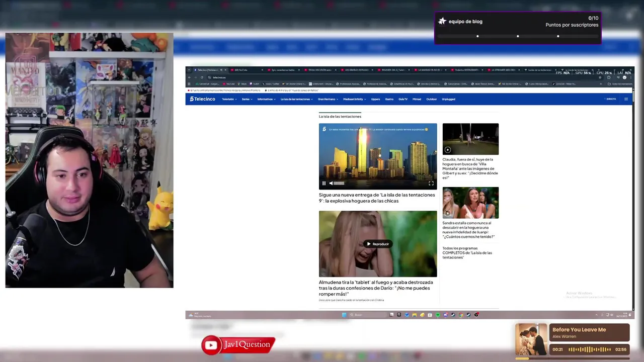This screenshot has height=362, width=644.
Task: Open the Unplugged nav item
Action: [448, 99]
